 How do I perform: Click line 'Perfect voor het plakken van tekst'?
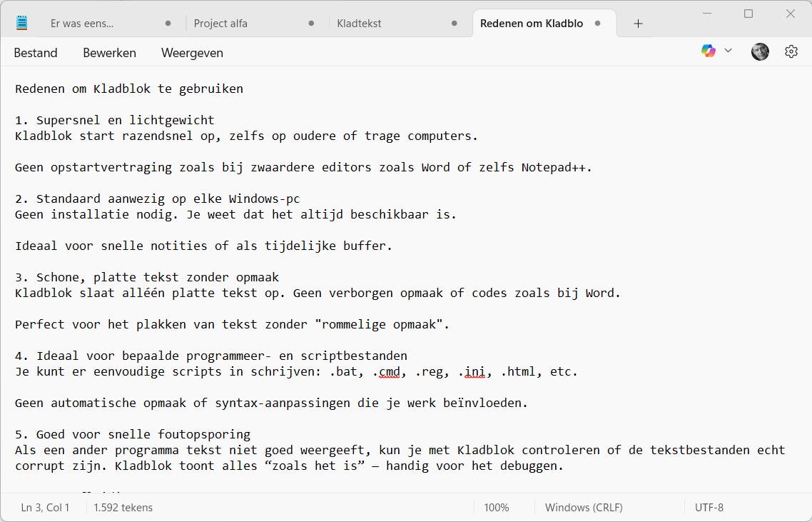(232, 324)
